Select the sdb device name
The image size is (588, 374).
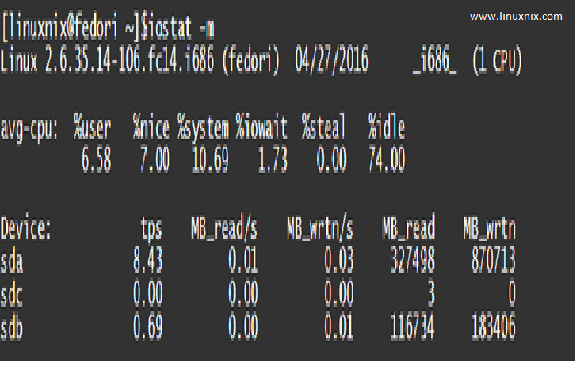13,327
